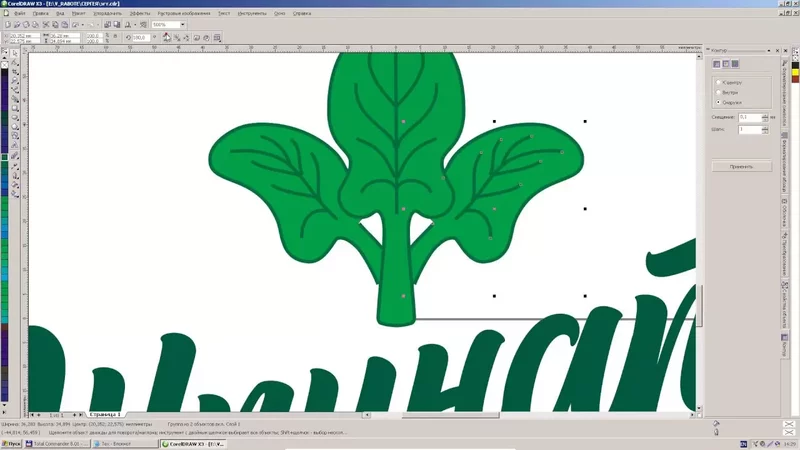Image resolution: width=800 pixels, height=450 pixels.
Task: Open the 'Эффекты' menu
Action: [x=139, y=13]
